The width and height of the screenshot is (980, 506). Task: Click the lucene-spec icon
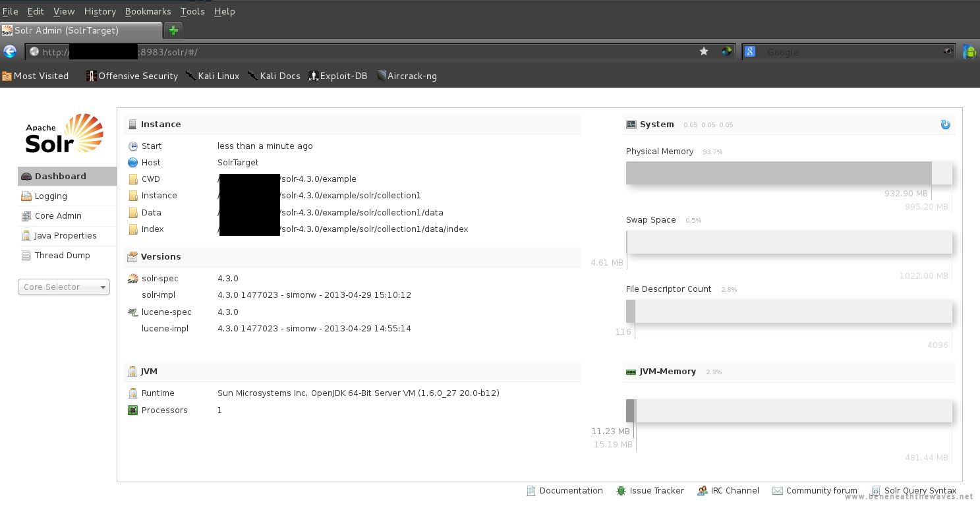(133, 312)
